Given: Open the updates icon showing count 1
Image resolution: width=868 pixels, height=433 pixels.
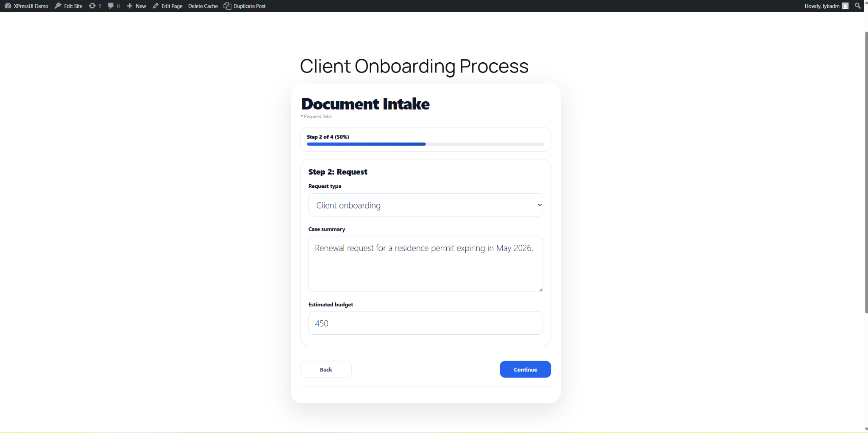Looking at the screenshot, I should [x=92, y=6].
